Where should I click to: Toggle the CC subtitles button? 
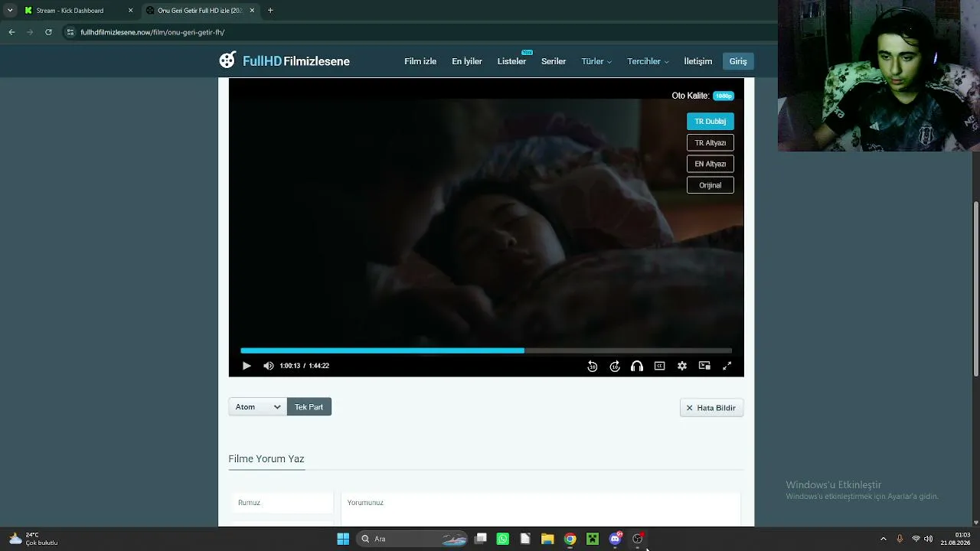pyautogui.click(x=659, y=366)
